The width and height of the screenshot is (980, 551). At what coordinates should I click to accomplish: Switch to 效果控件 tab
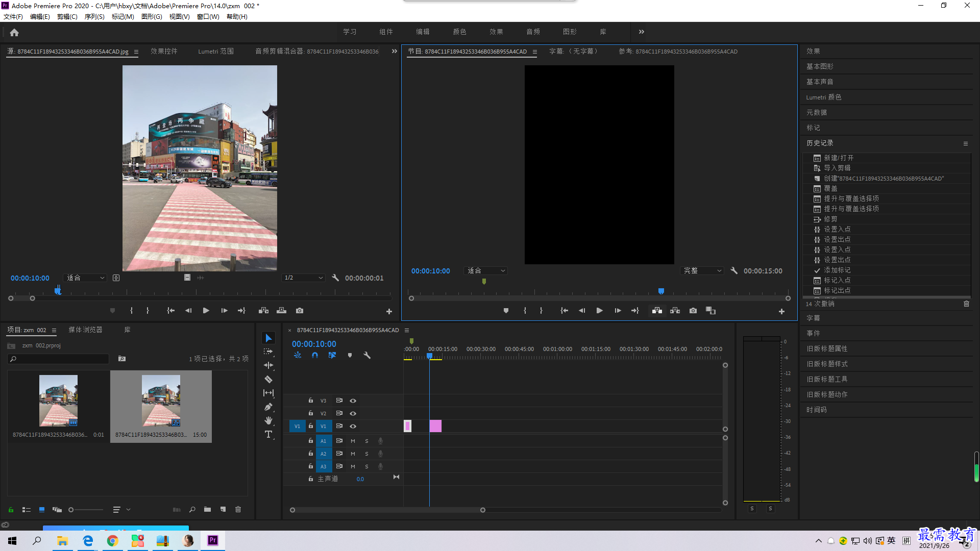coord(164,51)
